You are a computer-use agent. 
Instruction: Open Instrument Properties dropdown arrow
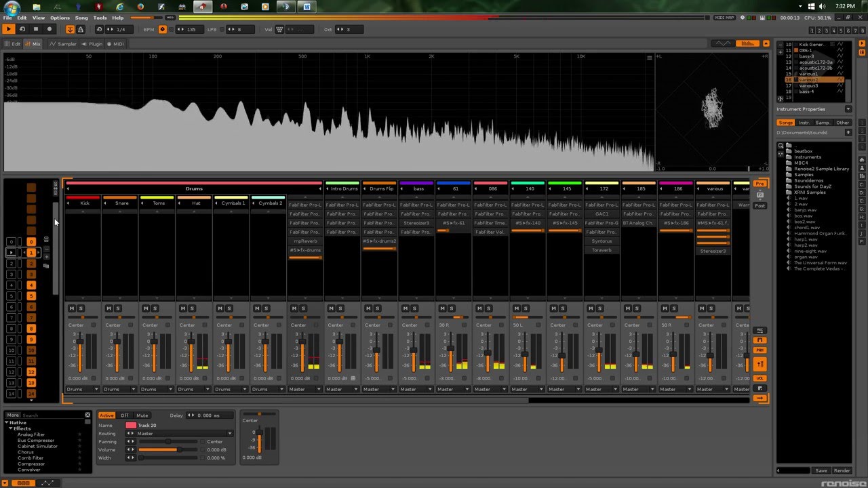[848, 109]
